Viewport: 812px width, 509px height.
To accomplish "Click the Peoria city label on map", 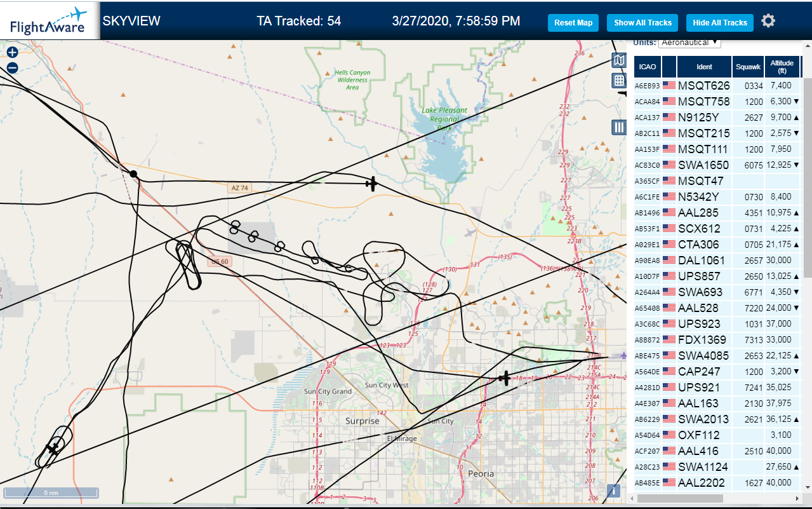I will pyautogui.click(x=481, y=473).
